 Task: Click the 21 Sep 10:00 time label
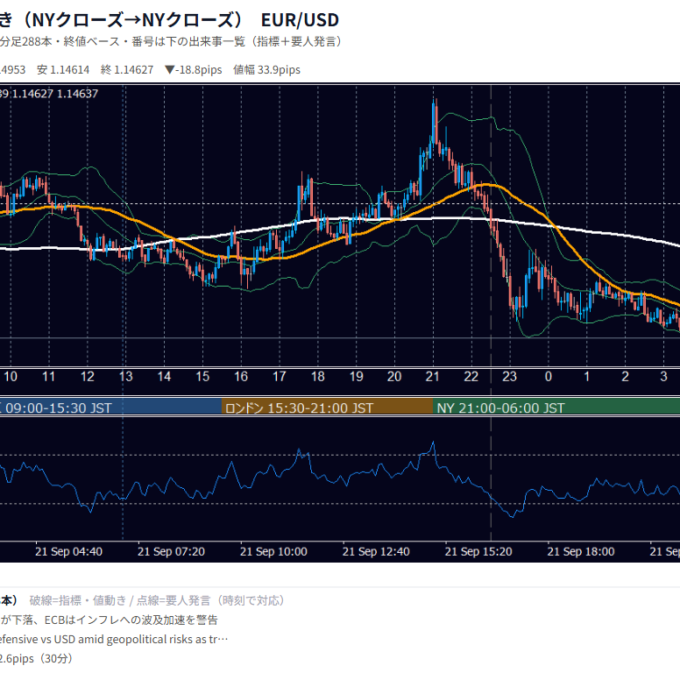click(274, 552)
